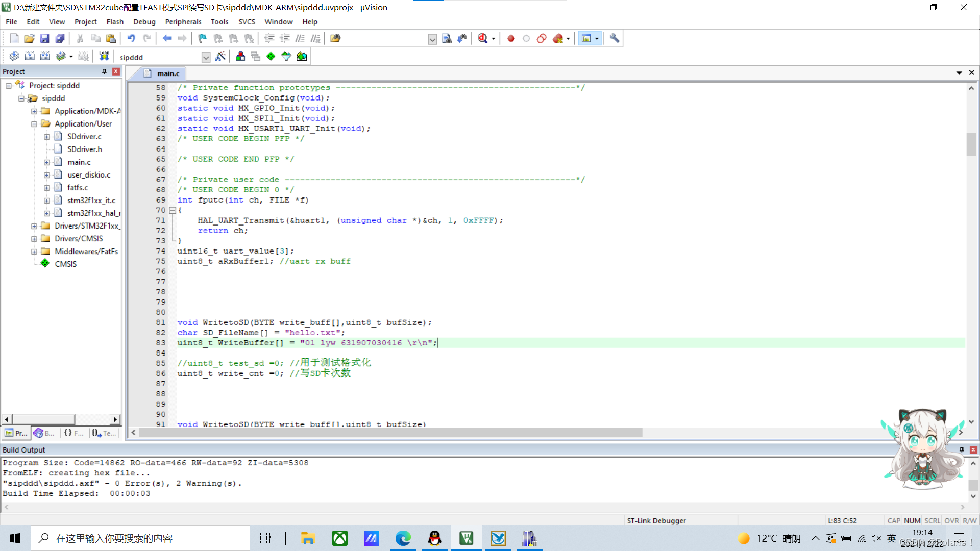Start or stop debug session
This screenshot has height=551, width=980.
(x=482, y=38)
